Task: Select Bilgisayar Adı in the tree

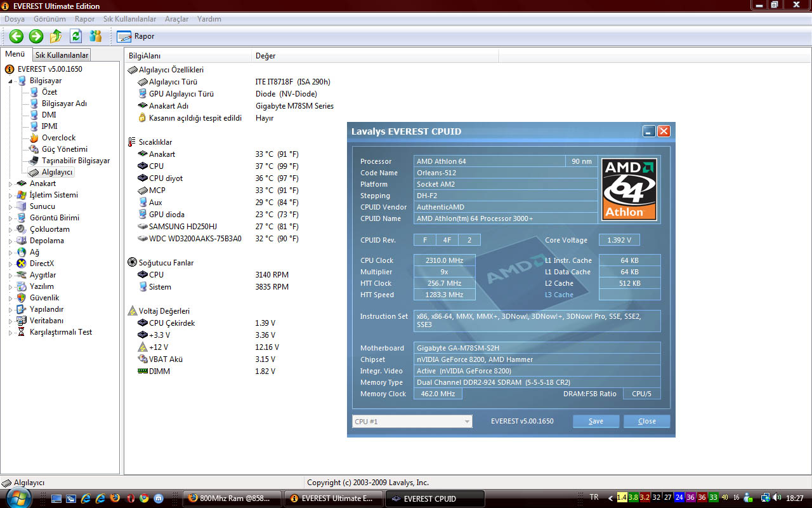Action: coord(64,104)
